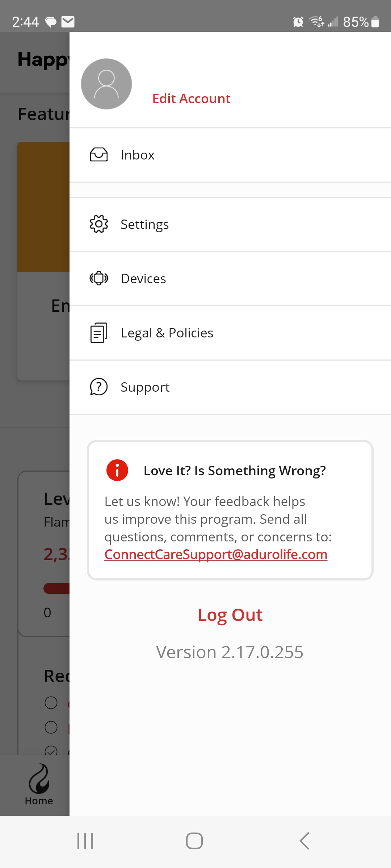The image size is (391, 868).
Task: Click the Edit Account link
Action: (x=191, y=98)
